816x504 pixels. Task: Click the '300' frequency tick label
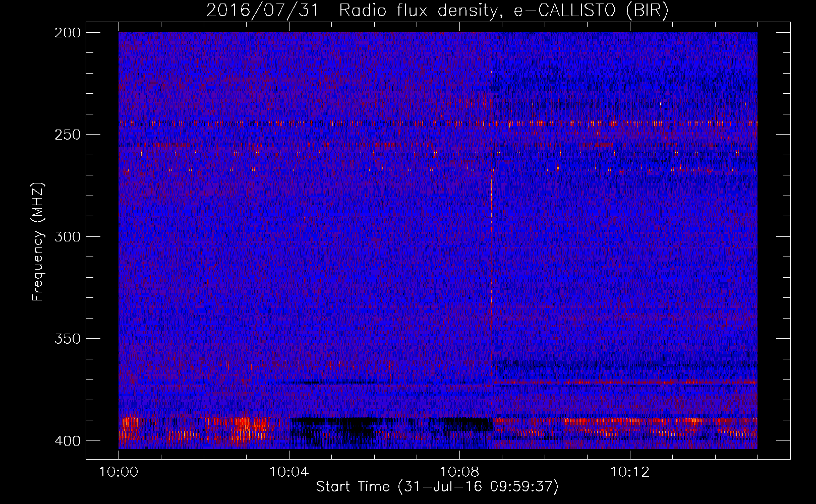(x=68, y=237)
